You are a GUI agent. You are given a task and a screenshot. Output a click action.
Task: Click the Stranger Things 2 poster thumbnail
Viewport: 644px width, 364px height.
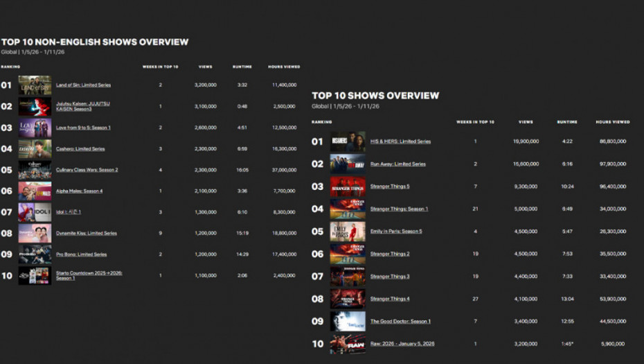[x=348, y=254]
